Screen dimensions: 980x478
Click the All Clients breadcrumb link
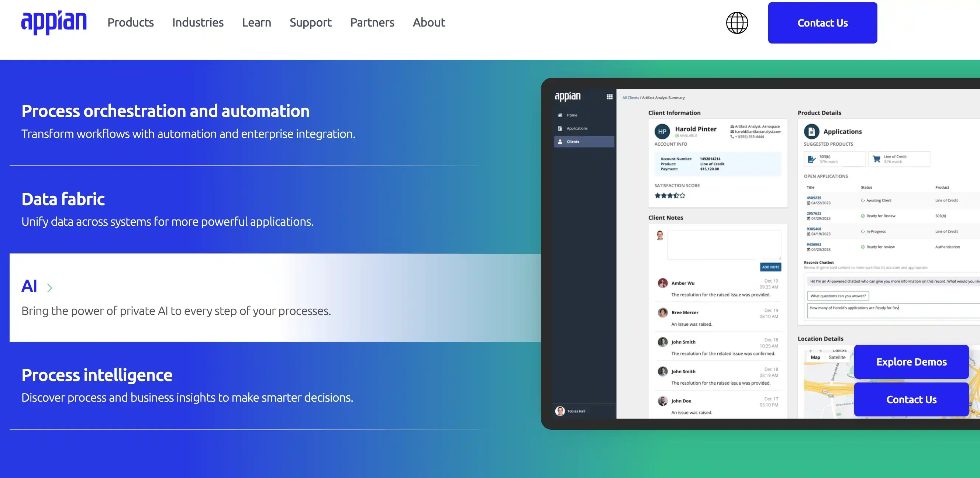coord(630,98)
